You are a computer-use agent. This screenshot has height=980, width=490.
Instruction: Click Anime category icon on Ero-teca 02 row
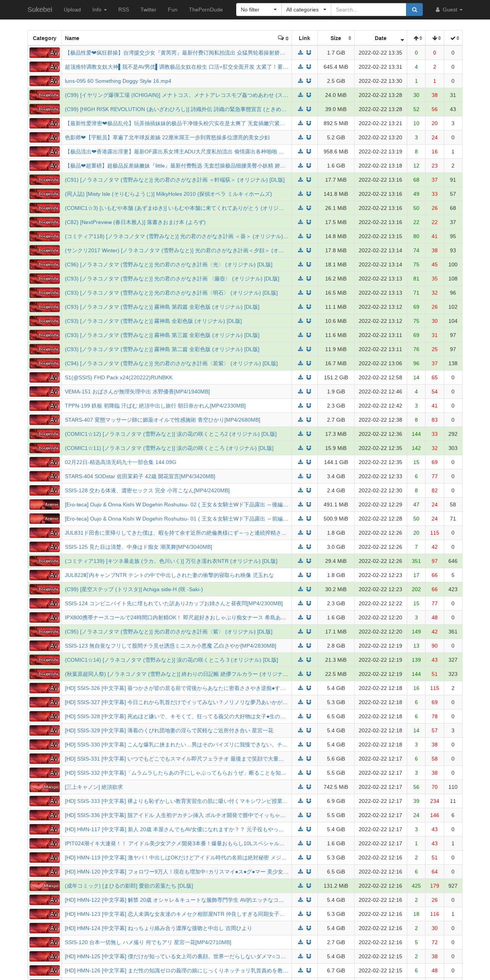(45, 505)
